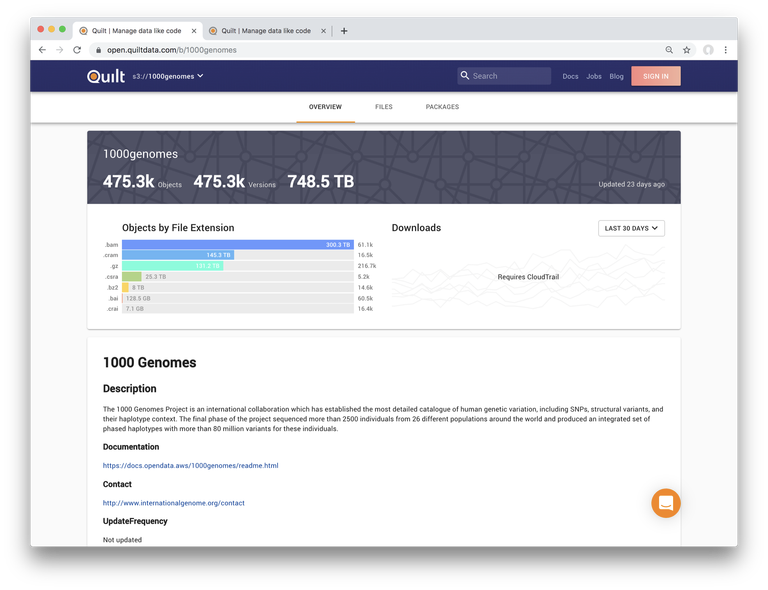
Task: Switch to second Quilt browser tab
Action: [x=267, y=31]
